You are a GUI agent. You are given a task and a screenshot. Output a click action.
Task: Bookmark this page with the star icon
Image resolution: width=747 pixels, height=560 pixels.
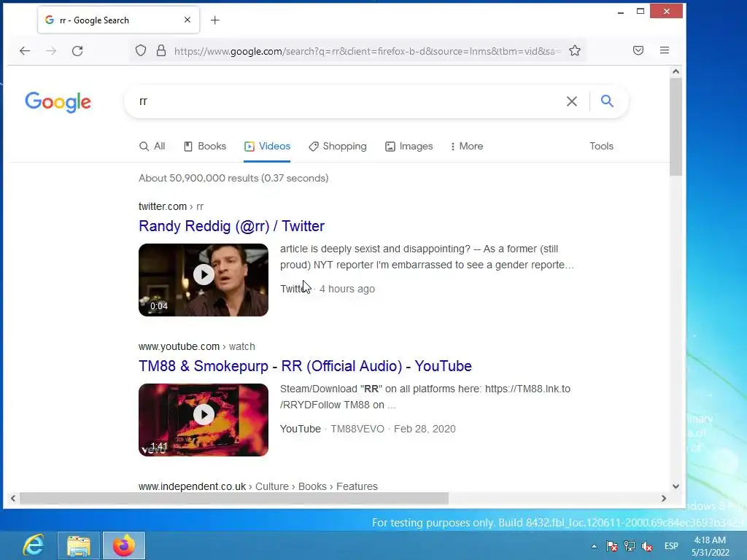point(575,50)
